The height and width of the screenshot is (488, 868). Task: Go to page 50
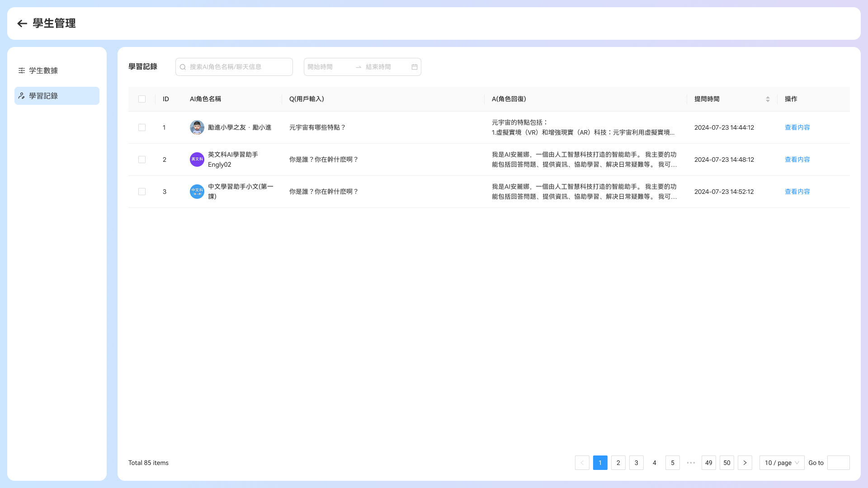727,463
